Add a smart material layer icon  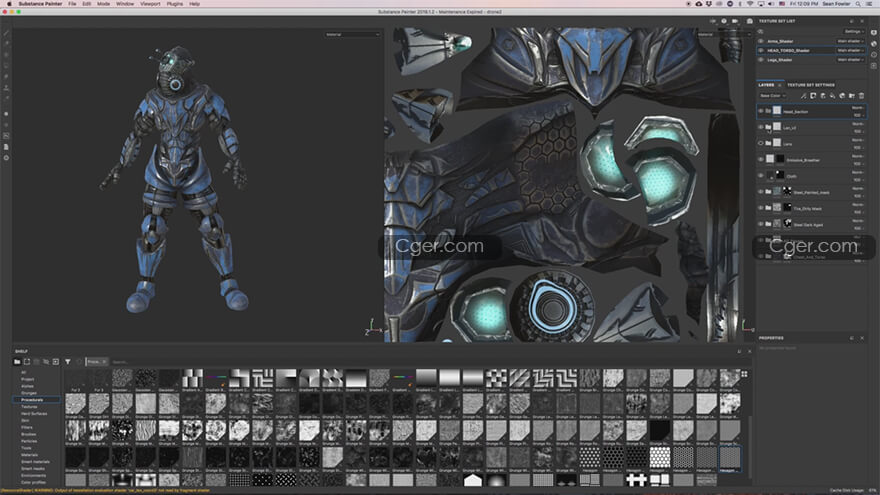click(842, 96)
